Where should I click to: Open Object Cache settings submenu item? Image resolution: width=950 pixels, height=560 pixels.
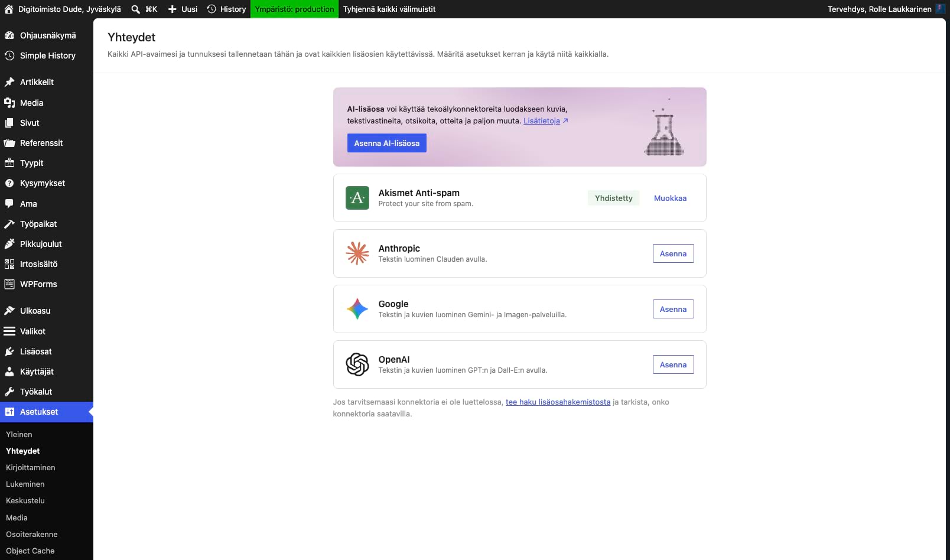pos(30,551)
